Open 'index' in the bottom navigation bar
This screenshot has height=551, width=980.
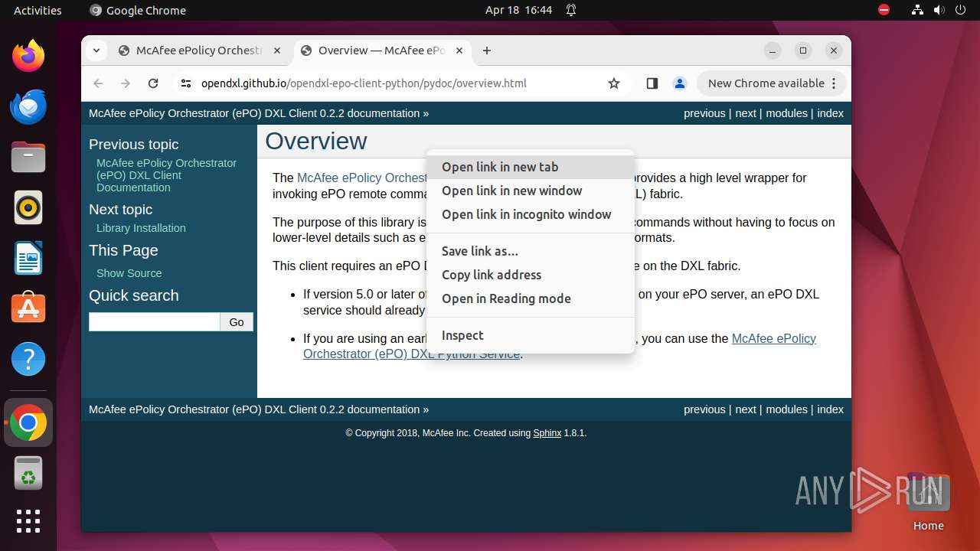point(830,409)
